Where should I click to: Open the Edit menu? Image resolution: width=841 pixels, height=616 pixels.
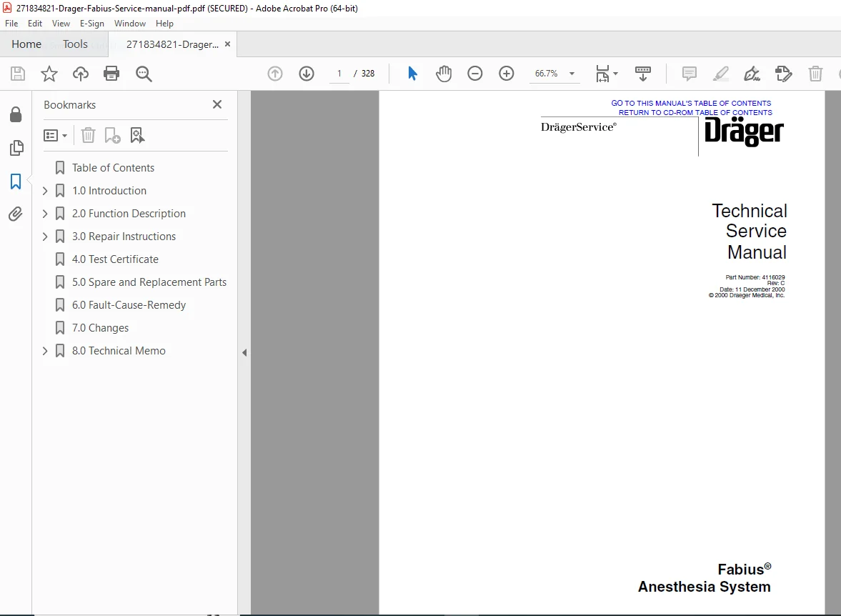tap(35, 24)
